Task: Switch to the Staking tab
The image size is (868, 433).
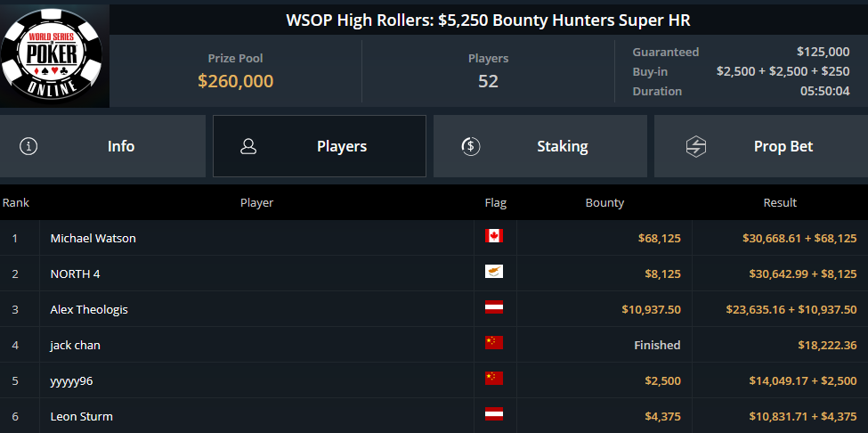Action: [561, 147]
